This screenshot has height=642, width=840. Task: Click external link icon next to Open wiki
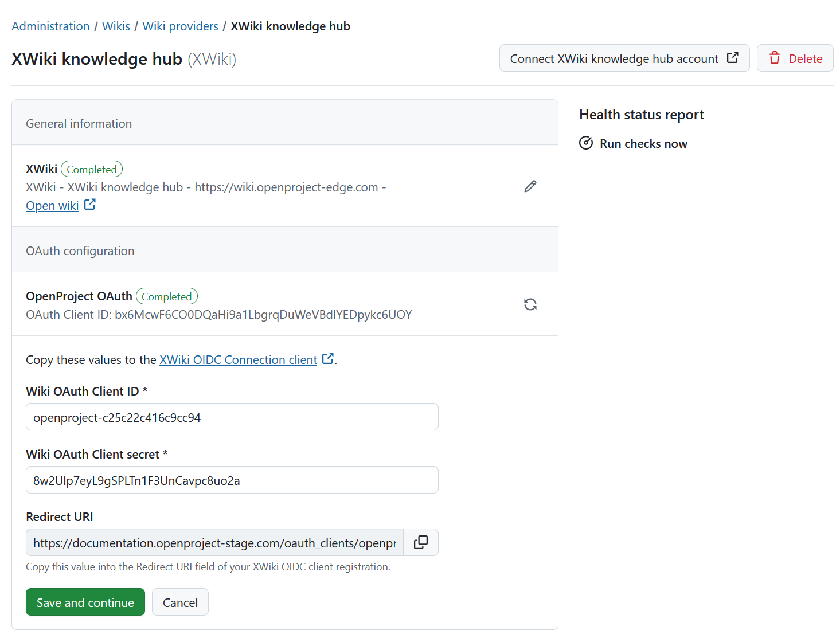tap(90, 205)
